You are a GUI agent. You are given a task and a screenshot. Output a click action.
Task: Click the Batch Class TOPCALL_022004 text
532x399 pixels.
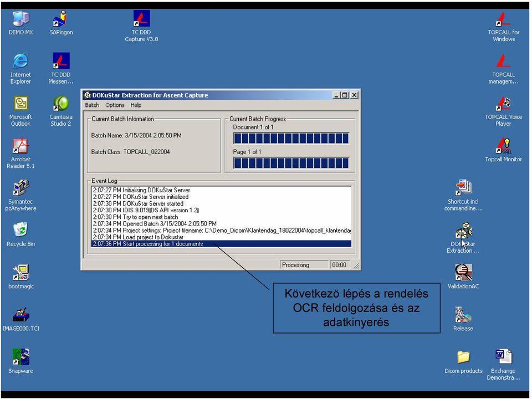click(x=130, y=152)
